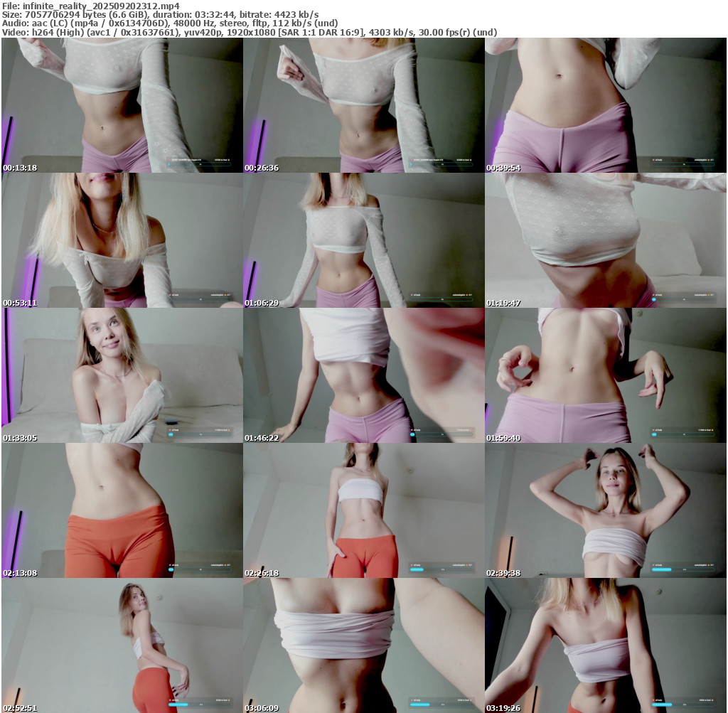
Task: Open the frame timestamped 02:13:08
Action: pyautogui.click(x=122, y=510)
